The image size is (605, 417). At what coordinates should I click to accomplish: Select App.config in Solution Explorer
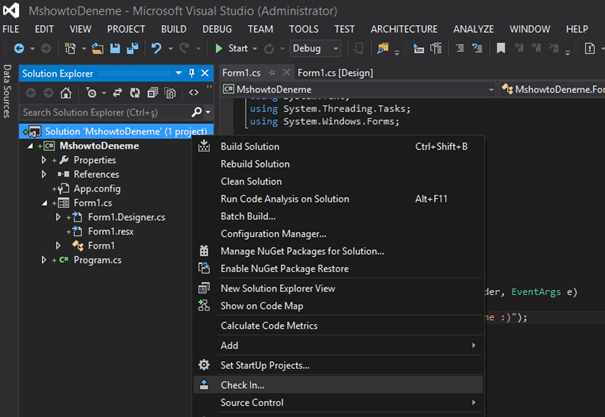[97, 189]
